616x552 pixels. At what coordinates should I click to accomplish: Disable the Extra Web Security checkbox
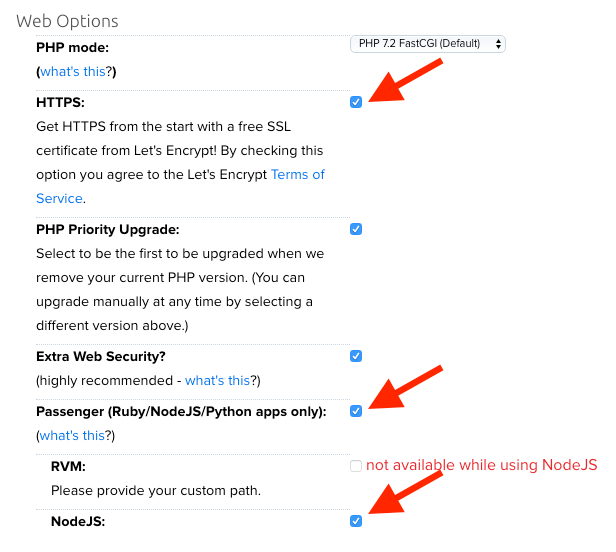click(356, 356)
